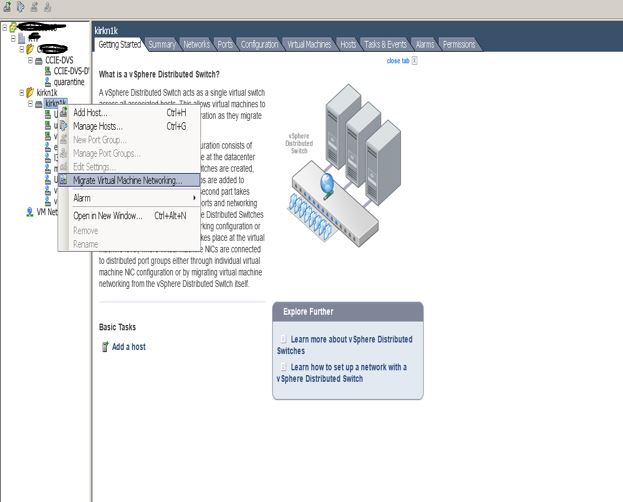623x502 pixels.
Task: Click the disabled Edit Settings... entry
Action: (129, 167)
